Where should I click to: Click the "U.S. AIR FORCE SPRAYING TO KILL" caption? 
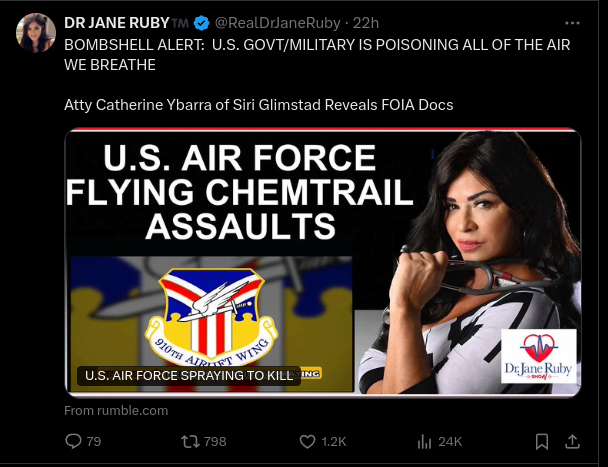[188, 376]
